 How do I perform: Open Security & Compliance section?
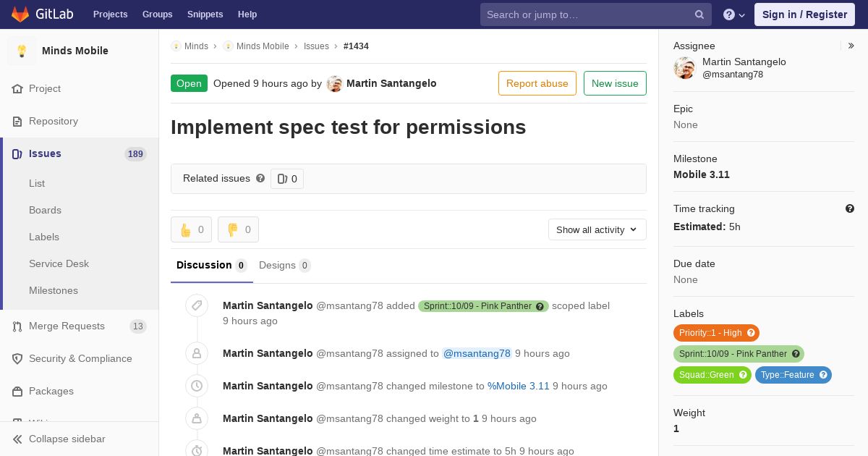[x=80, y=358]
